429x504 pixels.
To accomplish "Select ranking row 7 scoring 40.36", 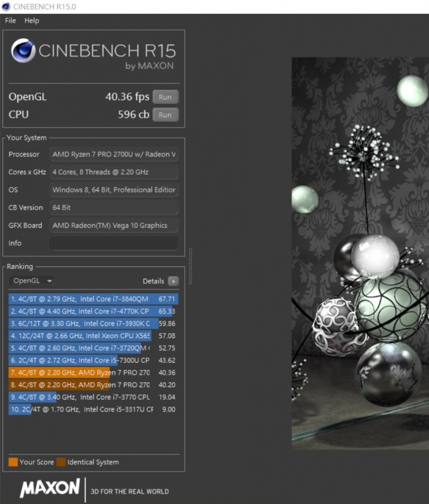I will 93,373.
